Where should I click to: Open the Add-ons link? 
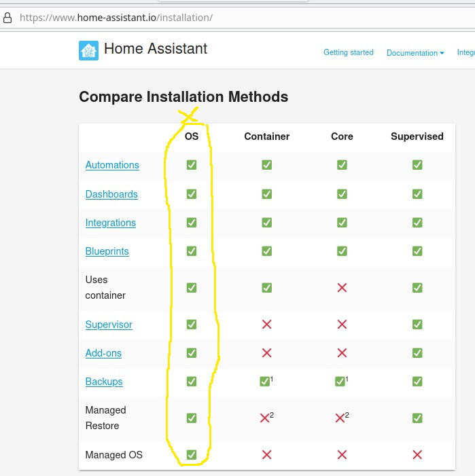pyautogui.click(x=103, y=352)
